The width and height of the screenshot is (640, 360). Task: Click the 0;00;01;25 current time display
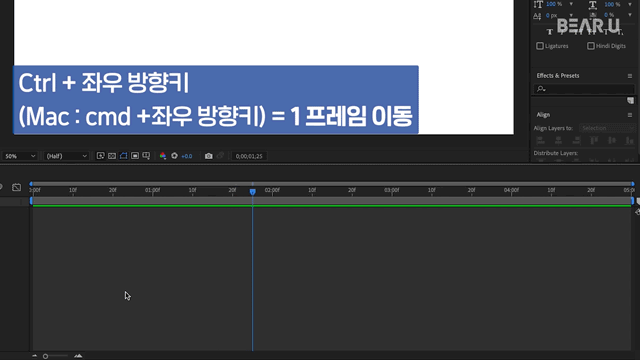[x=249, y=156]
